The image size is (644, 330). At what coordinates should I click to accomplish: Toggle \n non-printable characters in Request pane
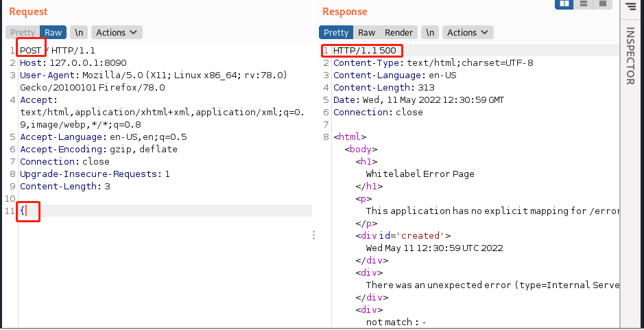79,32
